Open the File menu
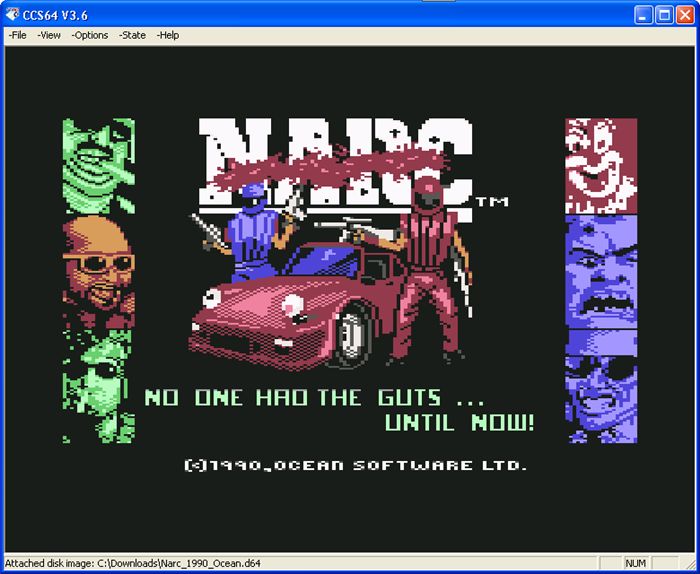 (x=17, y=35)
